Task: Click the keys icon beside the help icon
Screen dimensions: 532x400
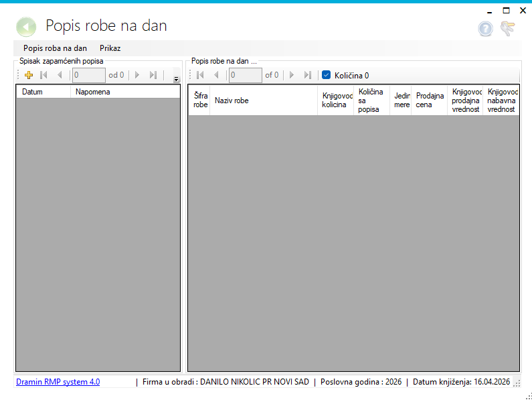Action: click(507, 29)
